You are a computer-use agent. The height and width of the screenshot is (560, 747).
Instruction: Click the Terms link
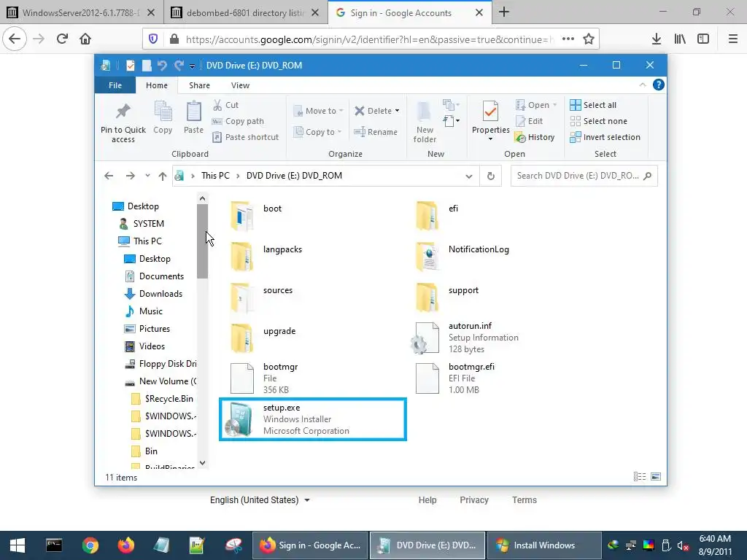[x=524, y=500]
